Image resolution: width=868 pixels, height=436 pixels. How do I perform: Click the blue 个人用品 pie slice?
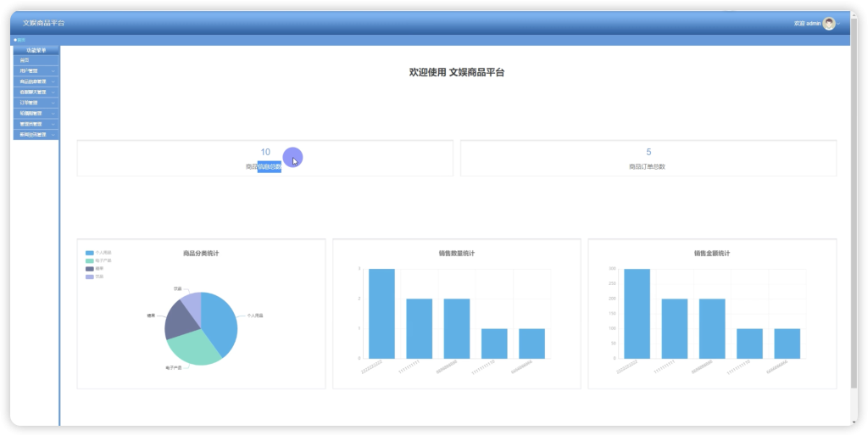[x=220, y=321]
